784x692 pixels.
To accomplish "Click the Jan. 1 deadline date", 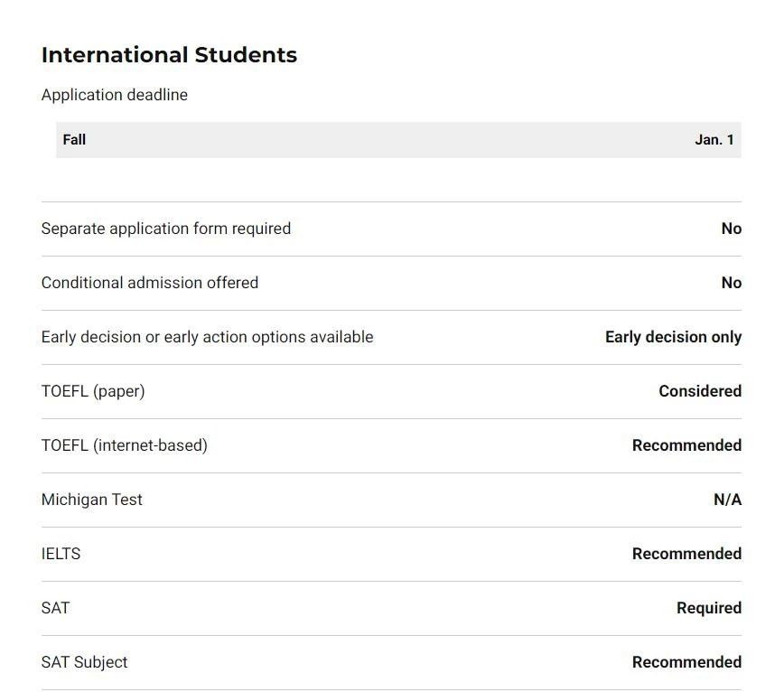I will [x=714, y=140].
